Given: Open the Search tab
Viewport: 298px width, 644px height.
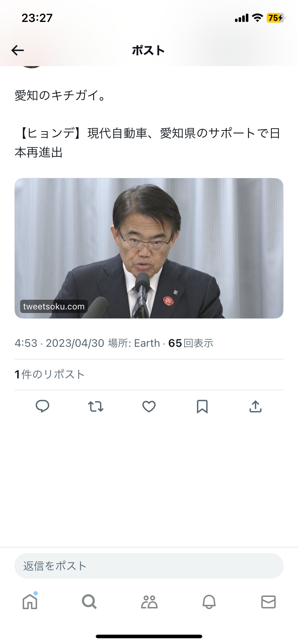Looking at the screenshot, I should pos(89,601).
